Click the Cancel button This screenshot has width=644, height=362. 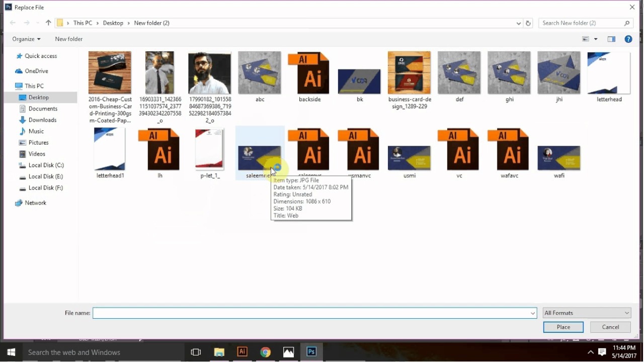click(611, 327)
